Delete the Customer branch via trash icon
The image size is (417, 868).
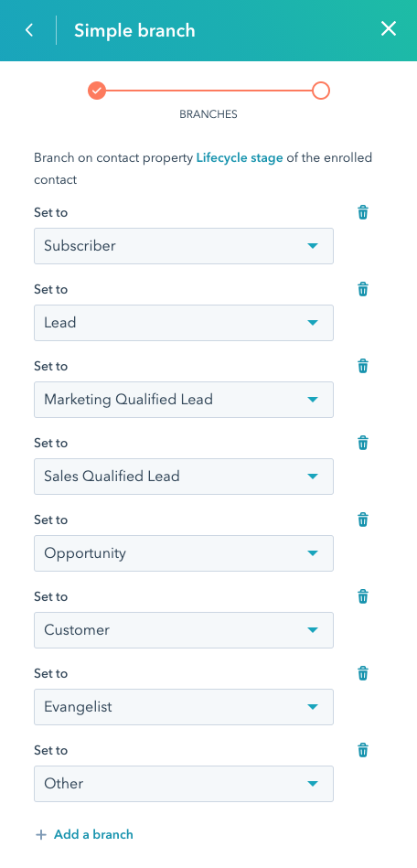(363, 596)
